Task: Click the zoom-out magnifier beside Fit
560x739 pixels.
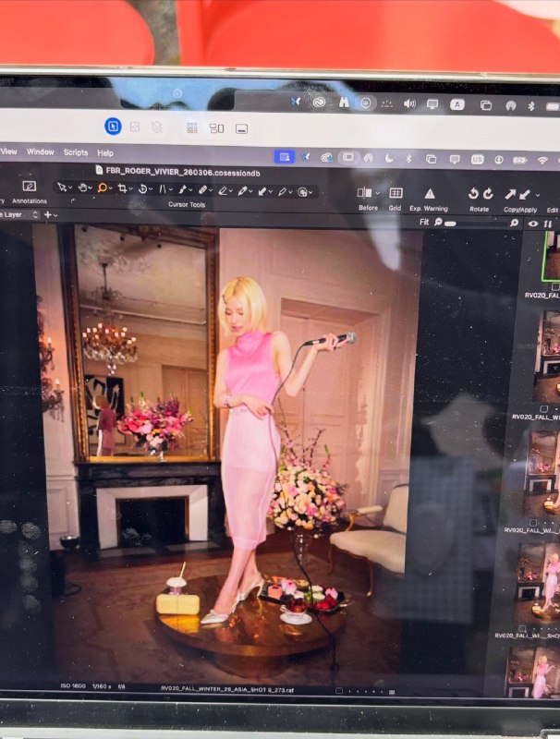Action: [438, 222]
